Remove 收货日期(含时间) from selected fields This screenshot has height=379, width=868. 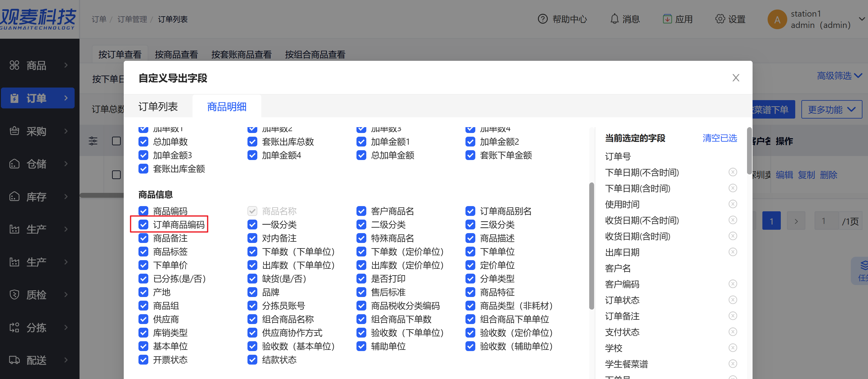point(733,236)
